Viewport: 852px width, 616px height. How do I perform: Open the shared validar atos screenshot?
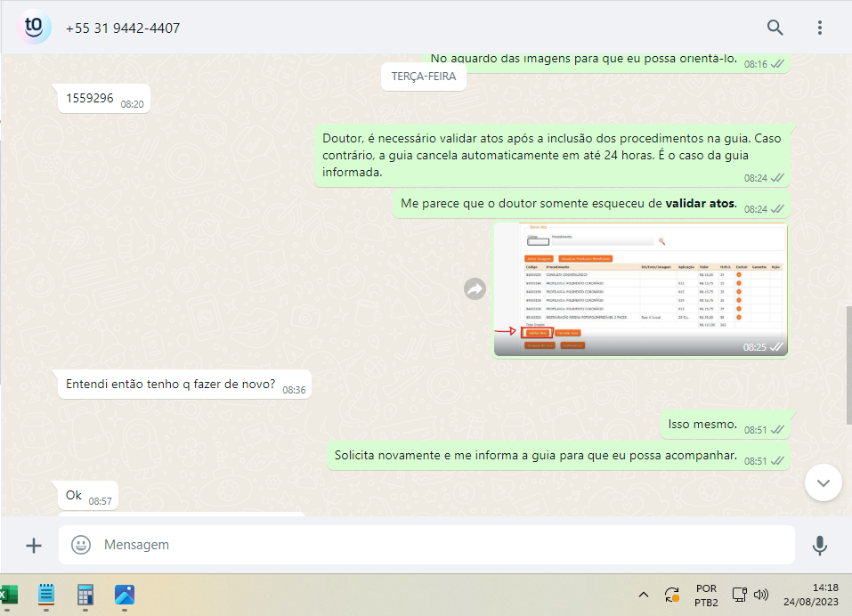641,289
